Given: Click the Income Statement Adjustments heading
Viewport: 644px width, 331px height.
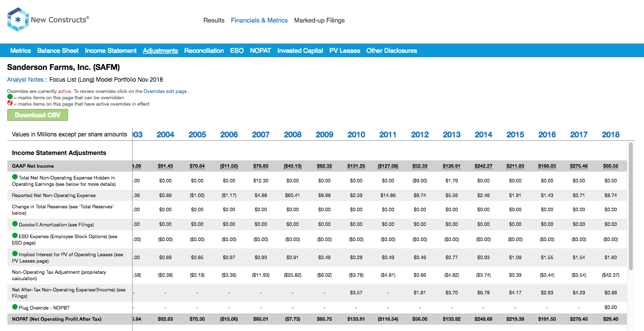Looking at the screenshot, I should click(59, 153).
